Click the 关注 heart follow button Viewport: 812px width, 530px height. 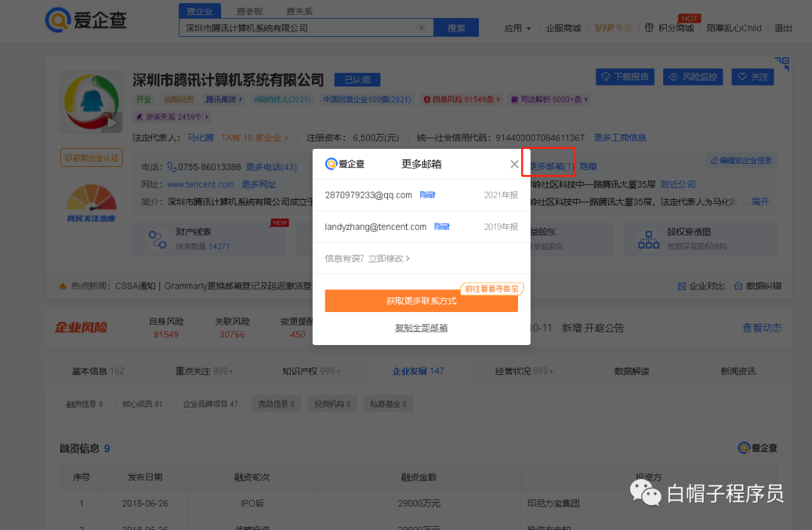click(753, 77)
